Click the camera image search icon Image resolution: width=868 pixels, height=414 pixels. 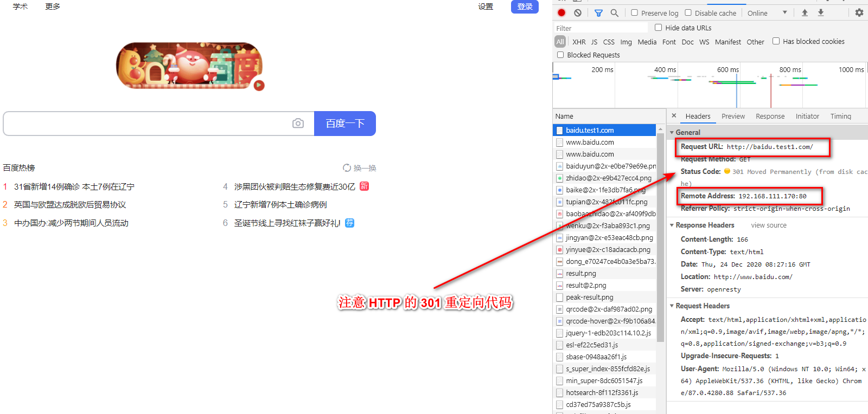coord(298,124)
